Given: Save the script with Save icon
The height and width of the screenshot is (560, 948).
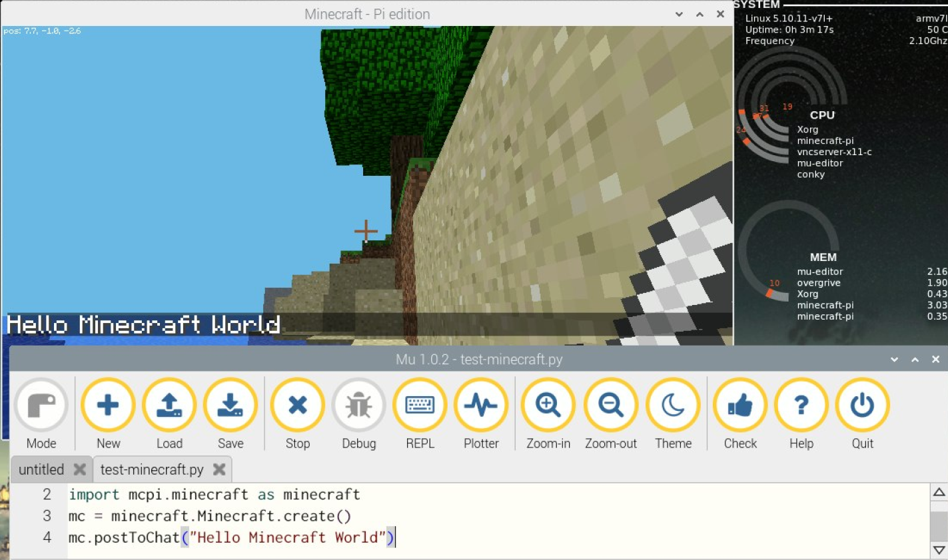Looking at the screenshot, I should tap(231, 414).
